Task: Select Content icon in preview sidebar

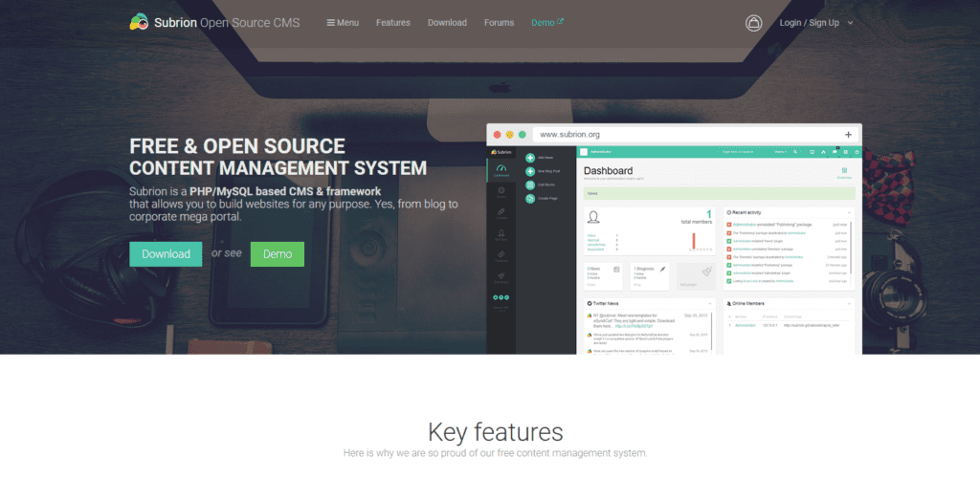Action: click(x=501, y=213)
